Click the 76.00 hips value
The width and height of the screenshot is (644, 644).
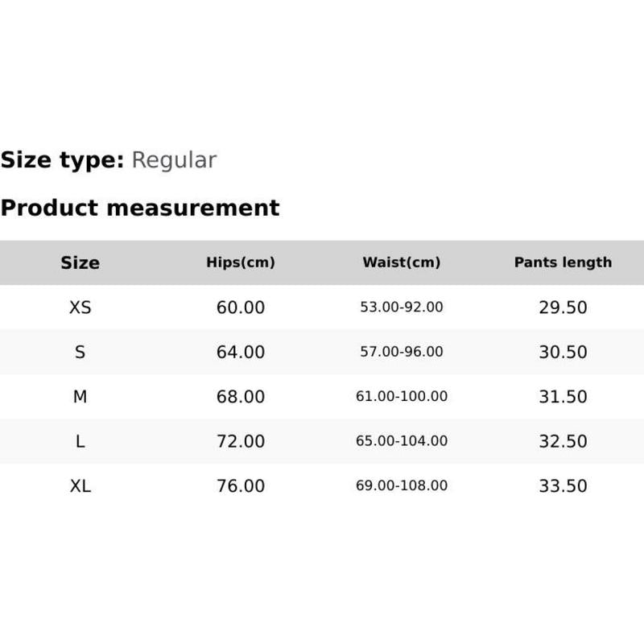point(241,486)
